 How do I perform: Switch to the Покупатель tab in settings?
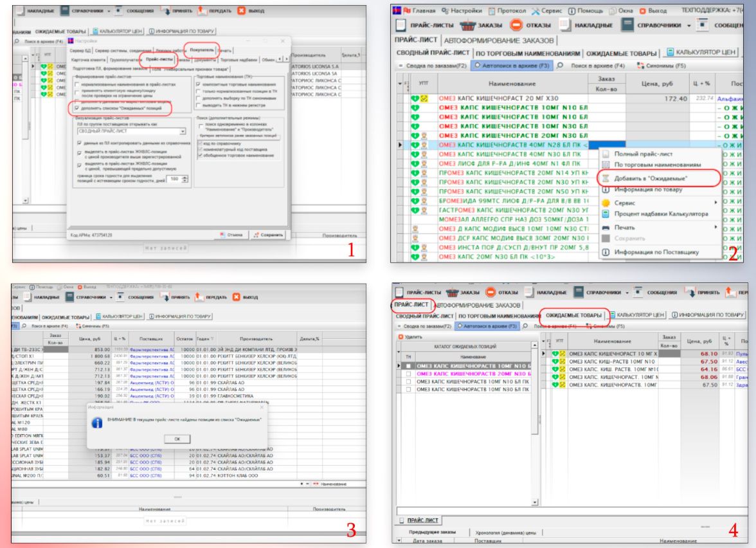coord(201,50)
